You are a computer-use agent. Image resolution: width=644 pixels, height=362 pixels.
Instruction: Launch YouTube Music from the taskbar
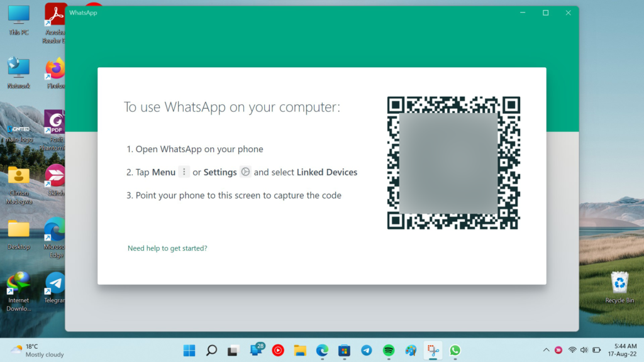tap(278, 351)
